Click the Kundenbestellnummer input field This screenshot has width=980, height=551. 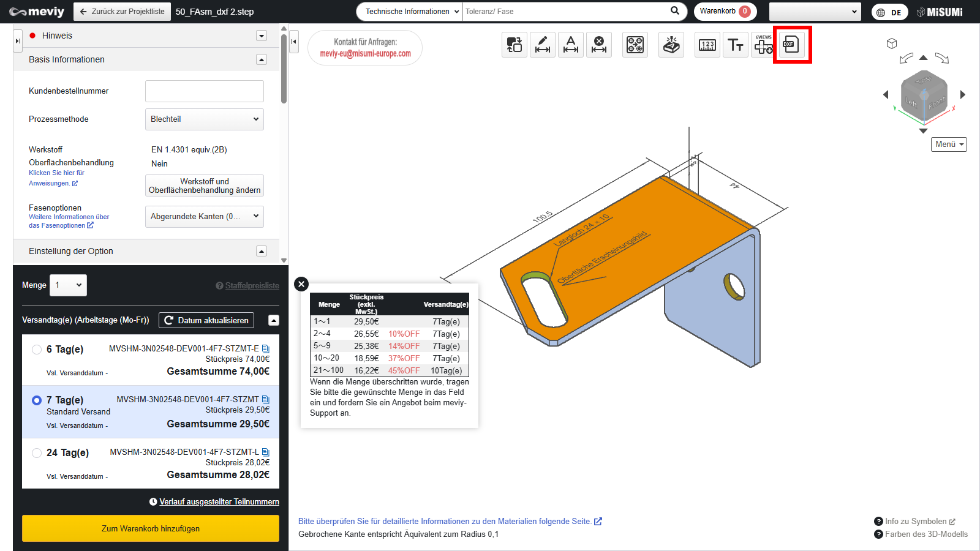pyautogui.click(x=204, y=91)
